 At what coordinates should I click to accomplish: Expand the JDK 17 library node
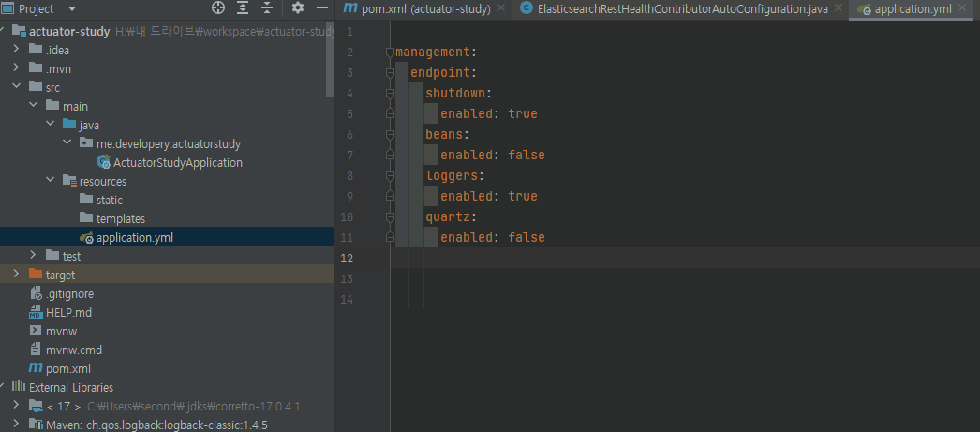[17, 407]
